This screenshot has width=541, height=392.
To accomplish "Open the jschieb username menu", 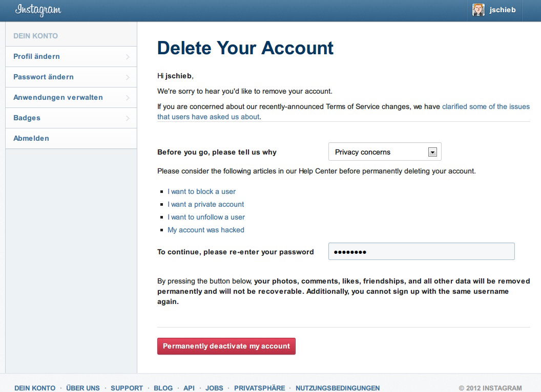I will click(x=503, y=10).
